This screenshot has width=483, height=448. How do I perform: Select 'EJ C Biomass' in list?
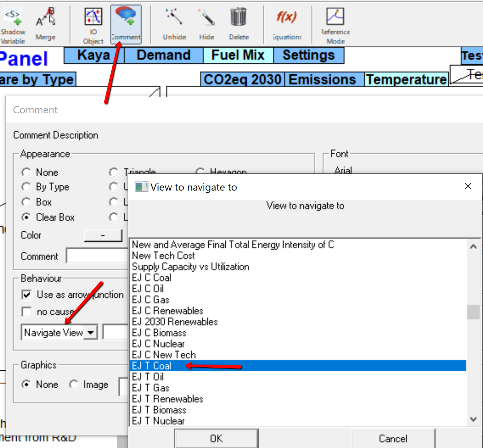298,333
